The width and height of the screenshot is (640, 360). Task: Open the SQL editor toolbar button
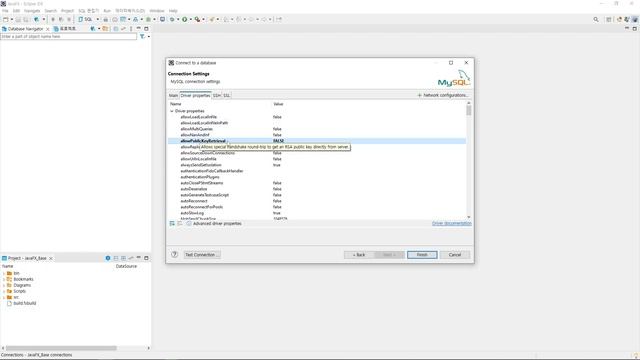click(86, 19)
